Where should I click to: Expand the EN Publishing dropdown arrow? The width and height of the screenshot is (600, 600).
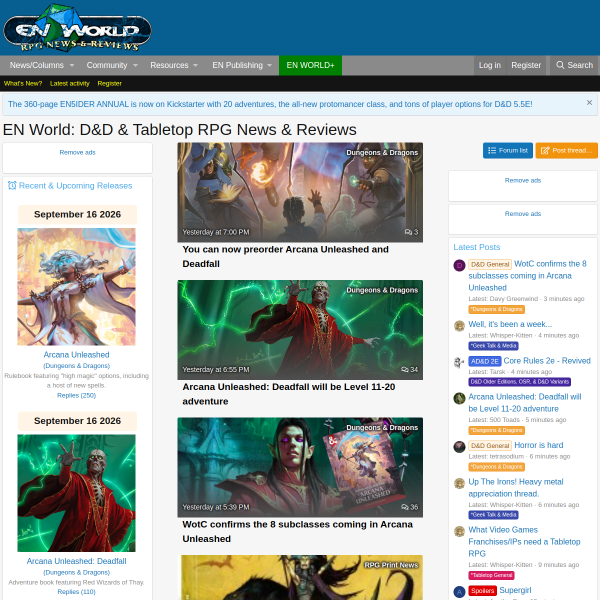point(269,65)
